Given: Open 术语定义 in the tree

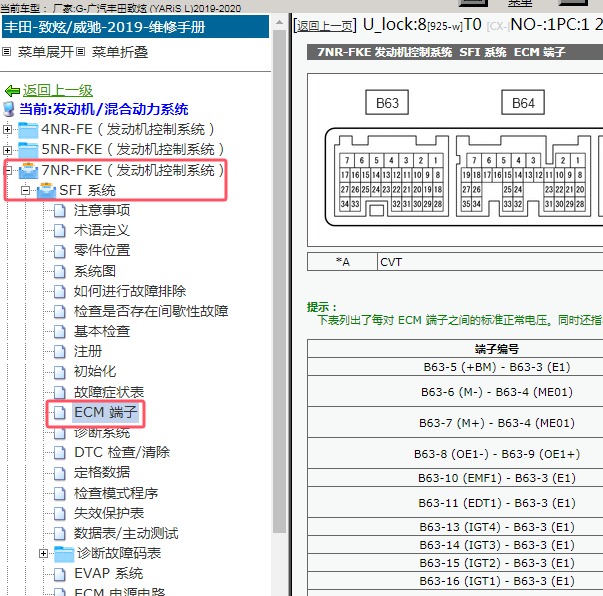Looking at the screenshot, I should tap(102, 231).
